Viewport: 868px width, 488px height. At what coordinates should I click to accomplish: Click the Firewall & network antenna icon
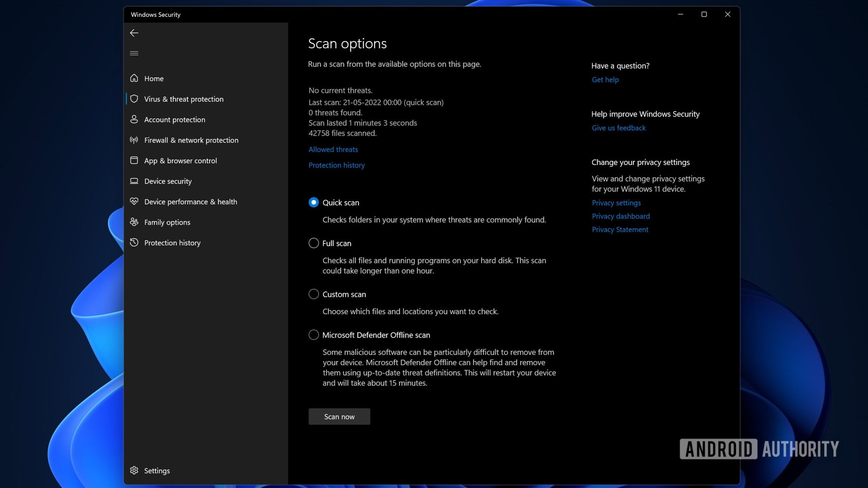tap(134, 140)
